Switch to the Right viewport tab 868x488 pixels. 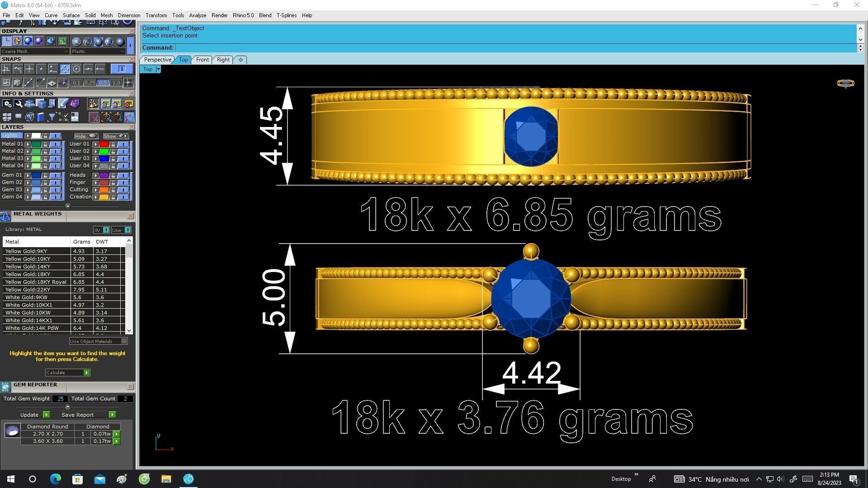(223, 60)
